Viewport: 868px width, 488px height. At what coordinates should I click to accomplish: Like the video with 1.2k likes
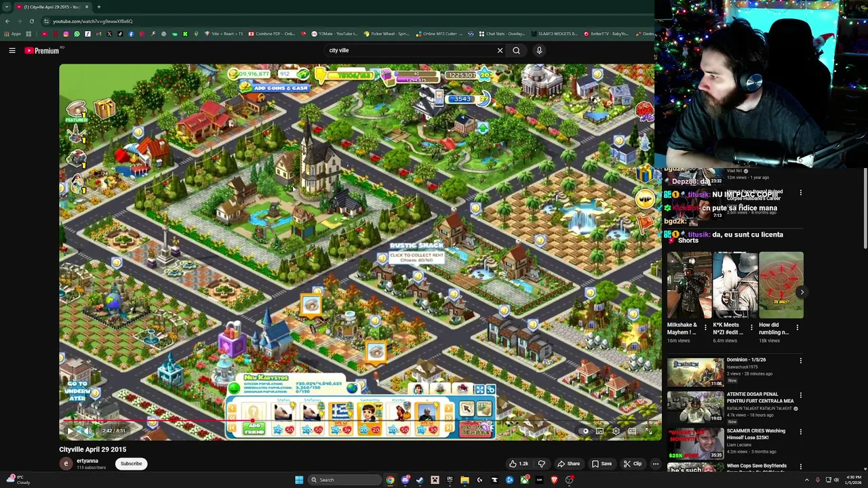[x=519, y=464]
